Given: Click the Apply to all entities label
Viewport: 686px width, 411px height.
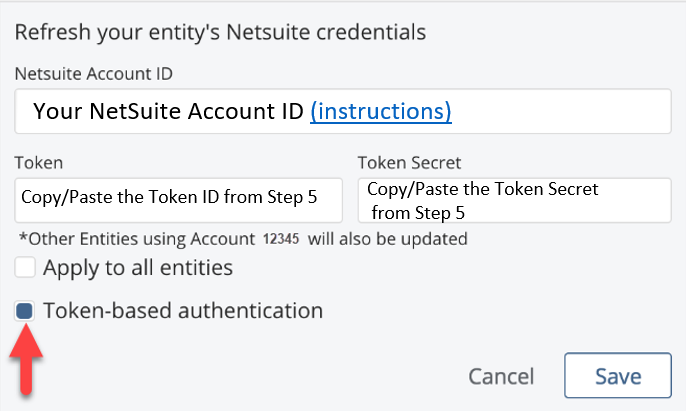Looking at the screenshot, I should (138, 268).
